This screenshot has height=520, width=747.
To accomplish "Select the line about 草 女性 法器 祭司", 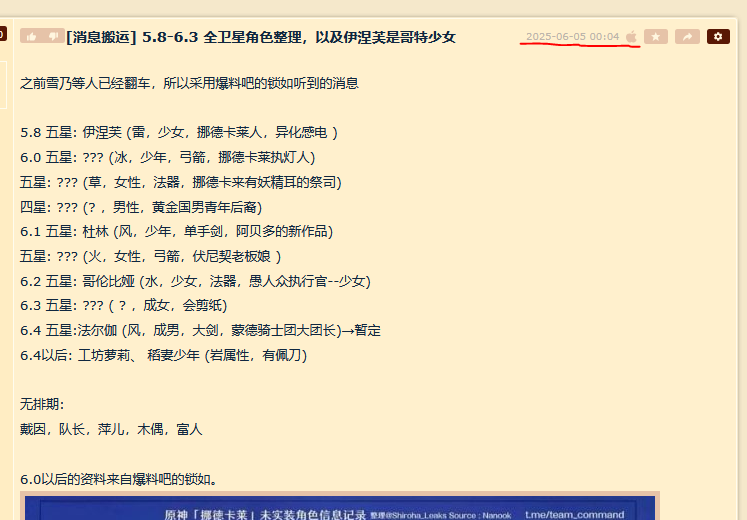I will click(x=181, y=182).
